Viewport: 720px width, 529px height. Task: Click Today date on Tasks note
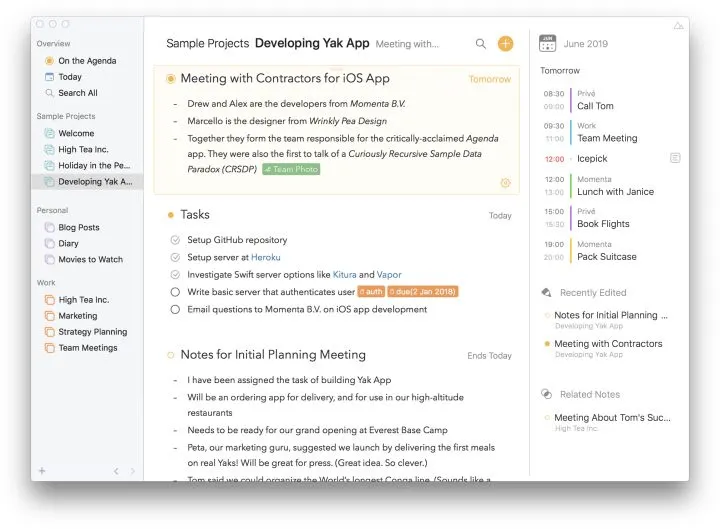click(x=500, y=215)
